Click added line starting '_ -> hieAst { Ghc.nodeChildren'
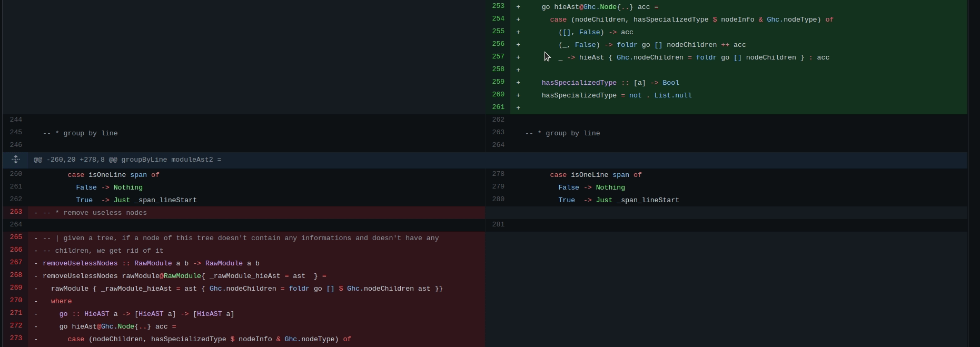The width and height of the screenshot is (980, 347). (x=694, y=57)
